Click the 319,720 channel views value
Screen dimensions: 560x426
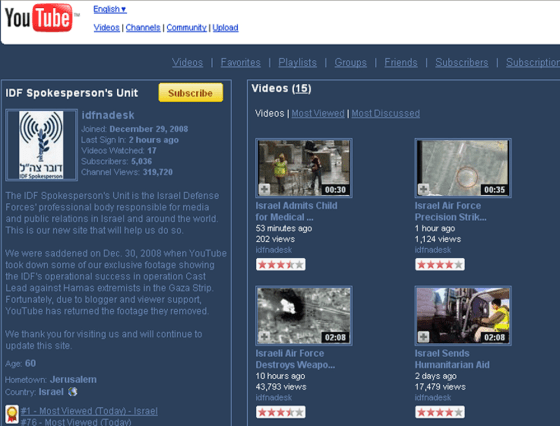pyautogui.click(x=158, y=172)
